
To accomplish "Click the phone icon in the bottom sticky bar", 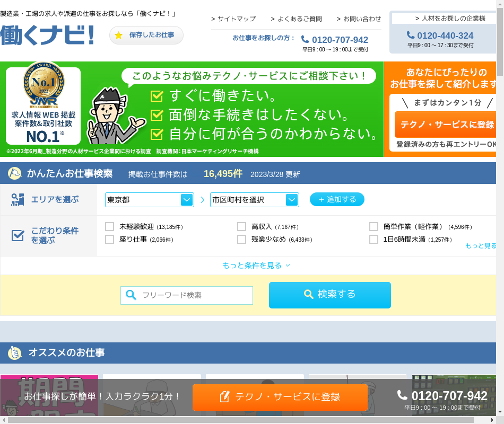I will (x=403, y=395).
